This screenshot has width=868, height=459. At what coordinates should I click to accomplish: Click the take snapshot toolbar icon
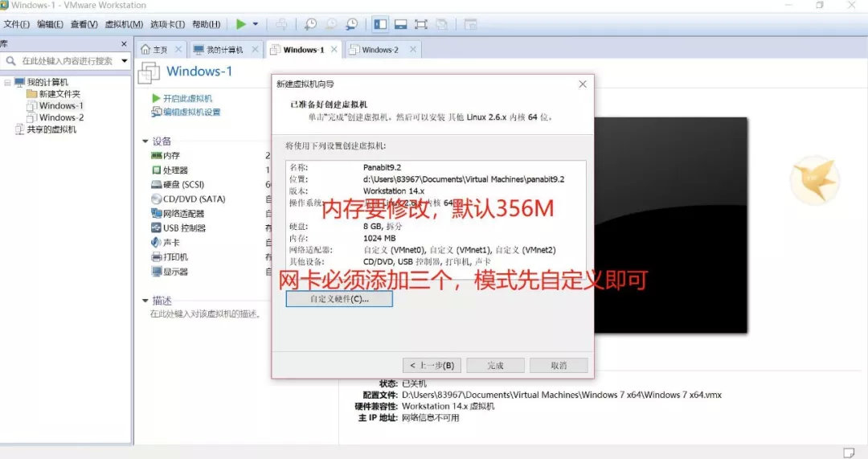pos(310,24)
